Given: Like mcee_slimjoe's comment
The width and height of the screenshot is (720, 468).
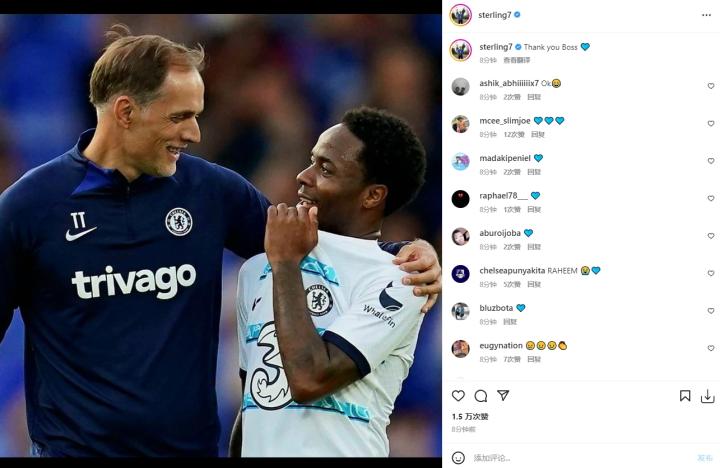Looking at the screenshot, I should coord(711,124).
